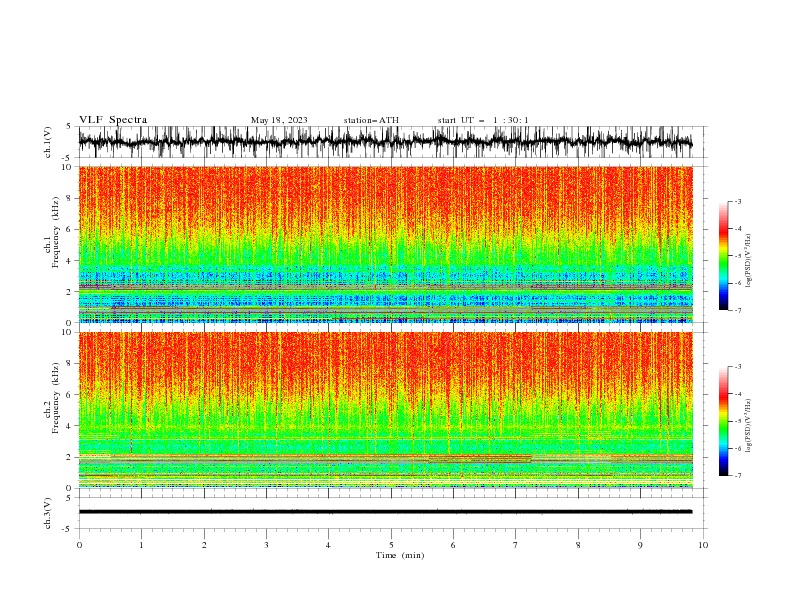
Task: Click time tick label "9" on x-axis
Action: coord(640,545)
